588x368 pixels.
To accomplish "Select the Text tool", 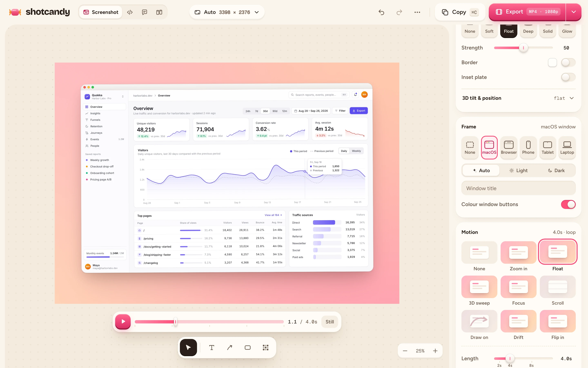I will [x=212, y=347].
